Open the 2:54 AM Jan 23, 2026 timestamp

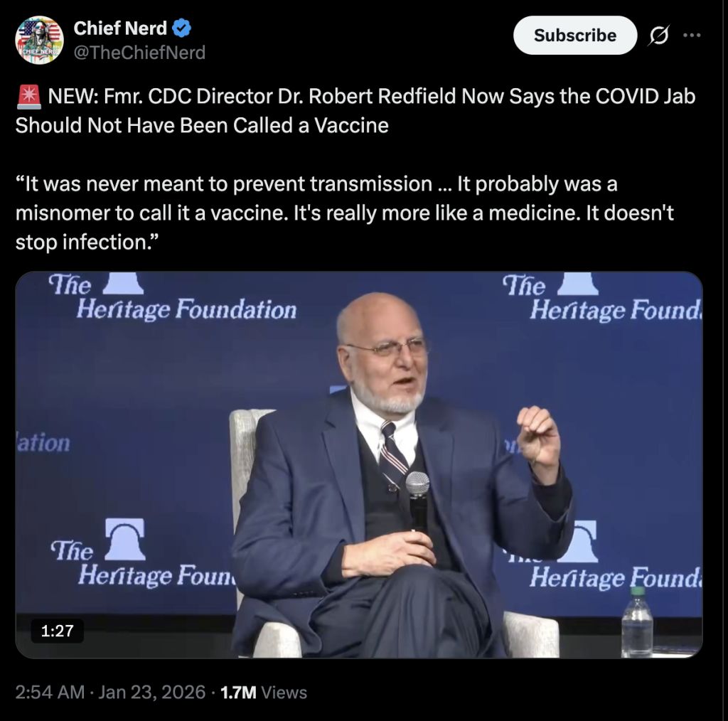[x=110, y=692]
